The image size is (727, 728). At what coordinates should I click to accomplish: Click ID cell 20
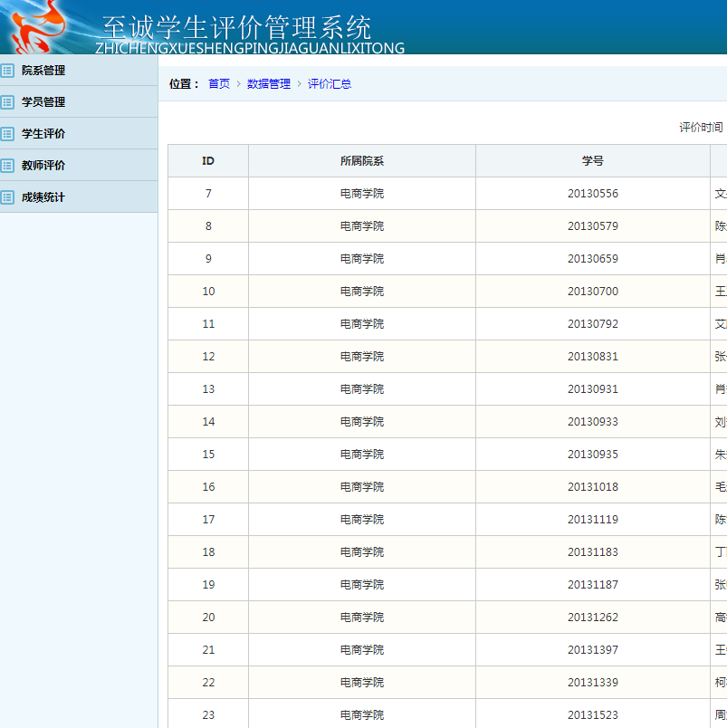[x=208, y=618]
